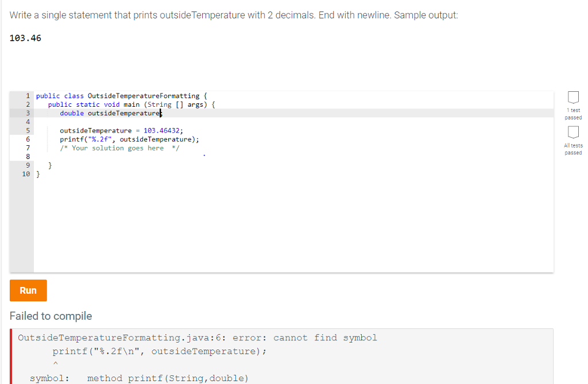Click the Run button
588x384 pixels.
(28, 290)
